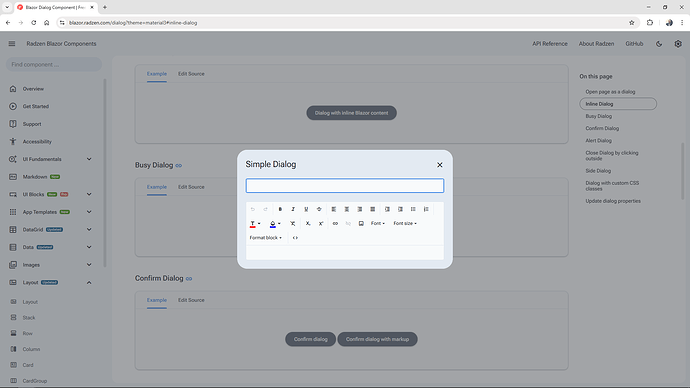Open the Font size dropdown

pos(405,223)
